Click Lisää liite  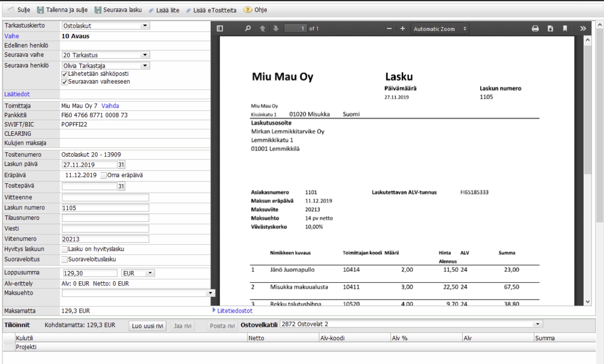[x=168, y=10]
